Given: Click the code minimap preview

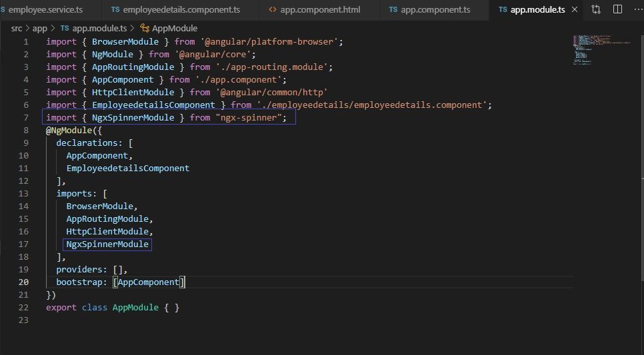Looking at the screenshot, I should click(x=602, y=50).
